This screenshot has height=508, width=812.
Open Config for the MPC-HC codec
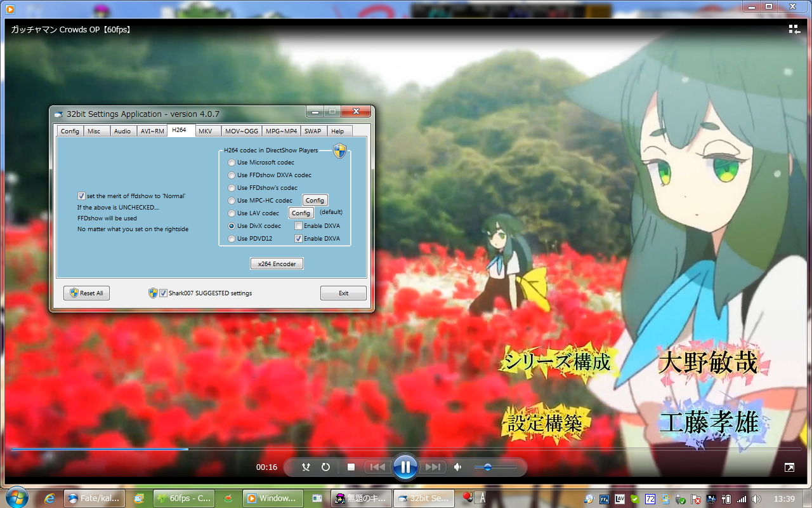click(x=315, y=201)
